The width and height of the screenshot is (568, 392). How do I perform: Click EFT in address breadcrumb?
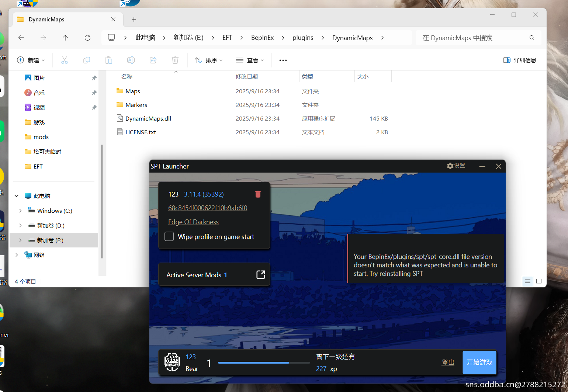click(227, 38)
